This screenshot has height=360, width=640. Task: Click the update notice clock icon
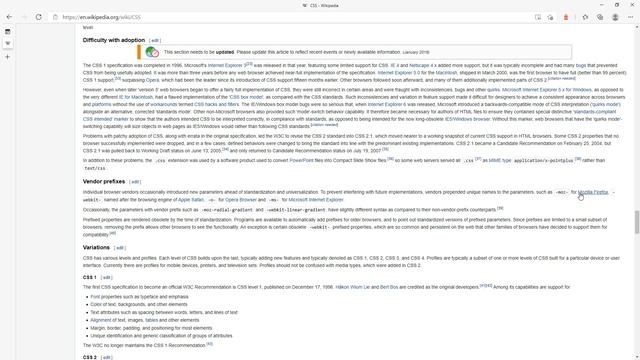click(x=152, y=52)
